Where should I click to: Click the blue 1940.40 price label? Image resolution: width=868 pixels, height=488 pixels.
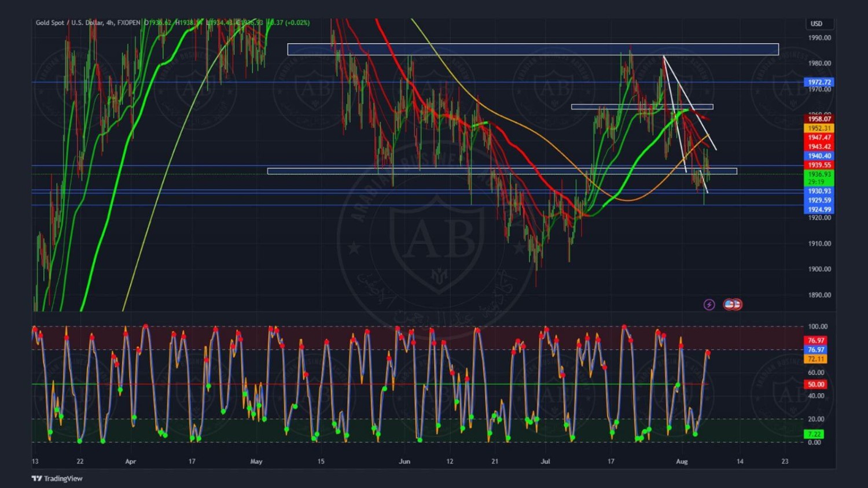[x=819, y=156]
